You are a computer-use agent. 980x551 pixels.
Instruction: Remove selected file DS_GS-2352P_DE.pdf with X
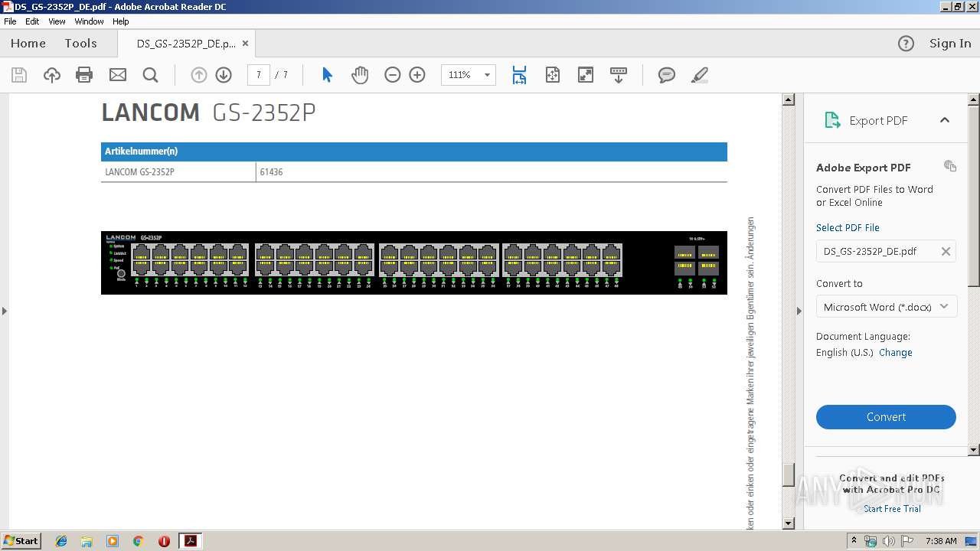(x=946, y=251)
